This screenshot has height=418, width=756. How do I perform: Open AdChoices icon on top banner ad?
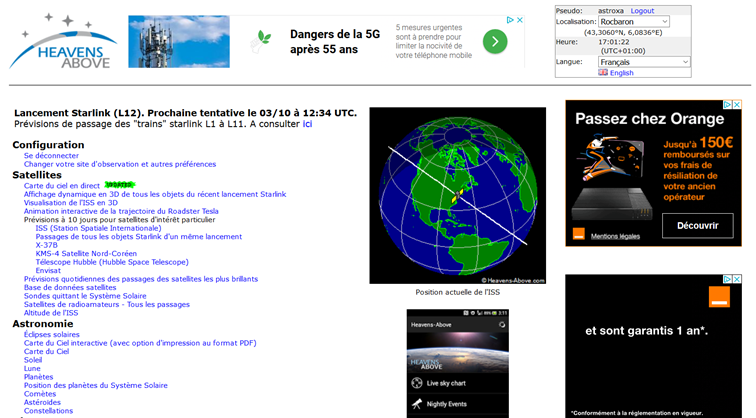tap(510, 20)
